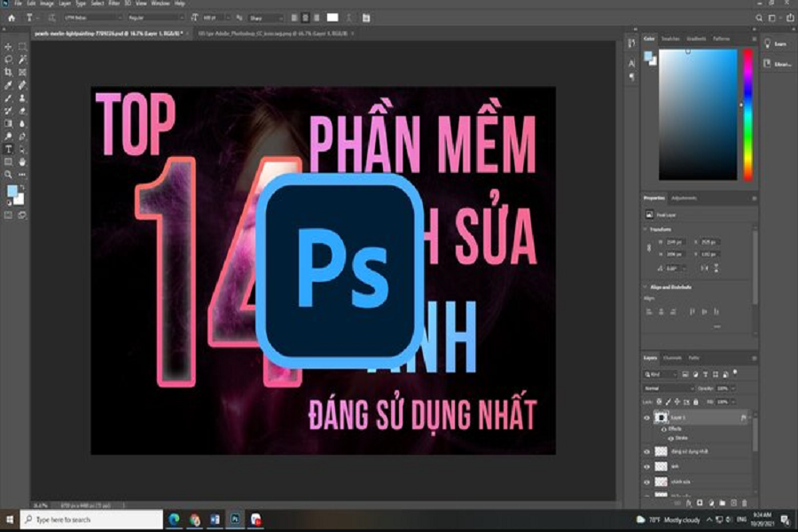Select the Rectangular Marquee tool

[22, 47]
